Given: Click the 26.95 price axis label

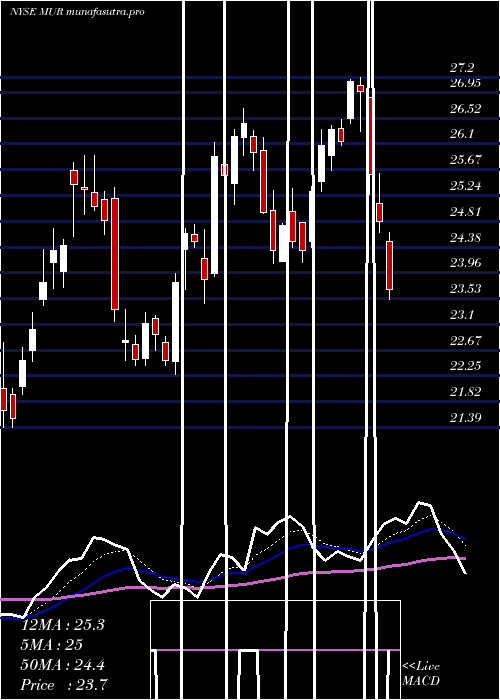Looking at the screenshot, I should tap(465, 83).
